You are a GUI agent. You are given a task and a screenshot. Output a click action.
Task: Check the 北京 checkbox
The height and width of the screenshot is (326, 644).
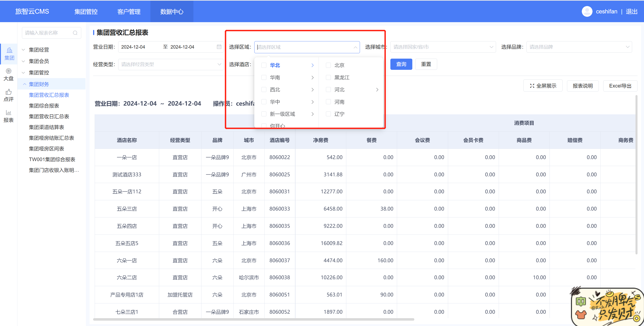coord(328,65)
